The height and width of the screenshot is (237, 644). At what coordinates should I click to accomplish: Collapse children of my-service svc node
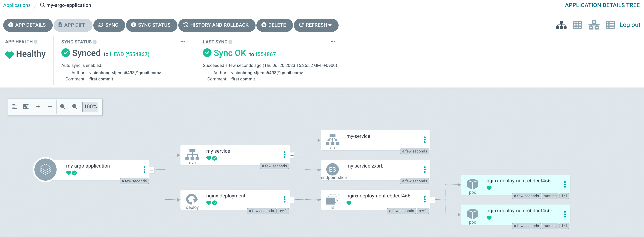click(292, 155)
